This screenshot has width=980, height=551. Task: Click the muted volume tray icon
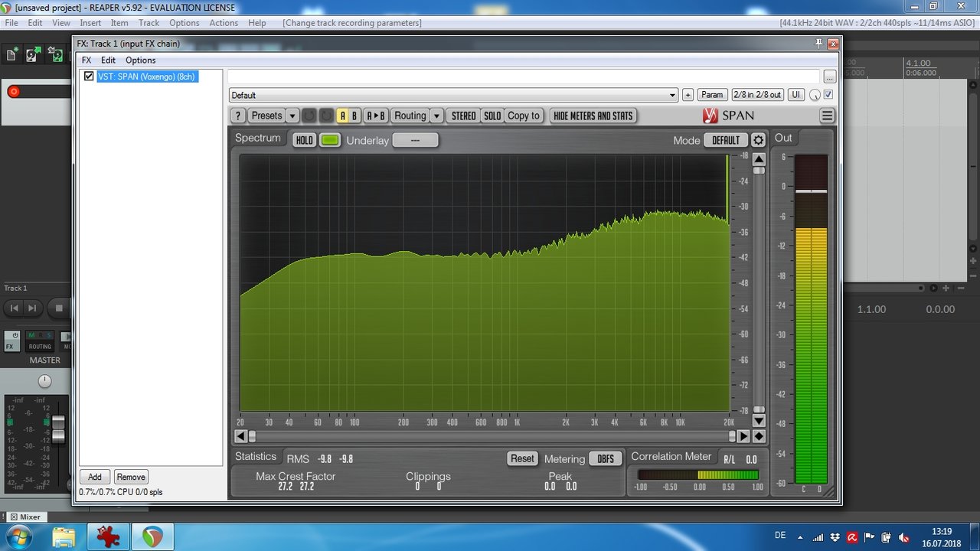(x=904, y=537)
